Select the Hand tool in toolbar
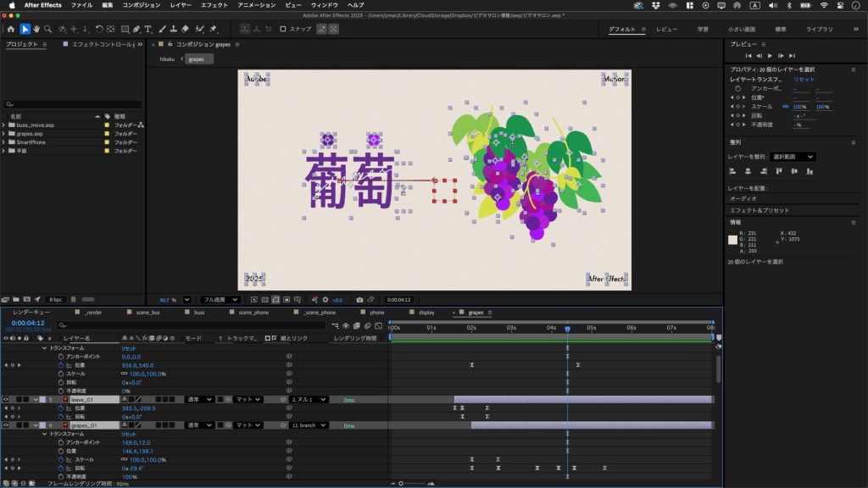Viewport: 868px width, 488px height. [x=36, y=29]
